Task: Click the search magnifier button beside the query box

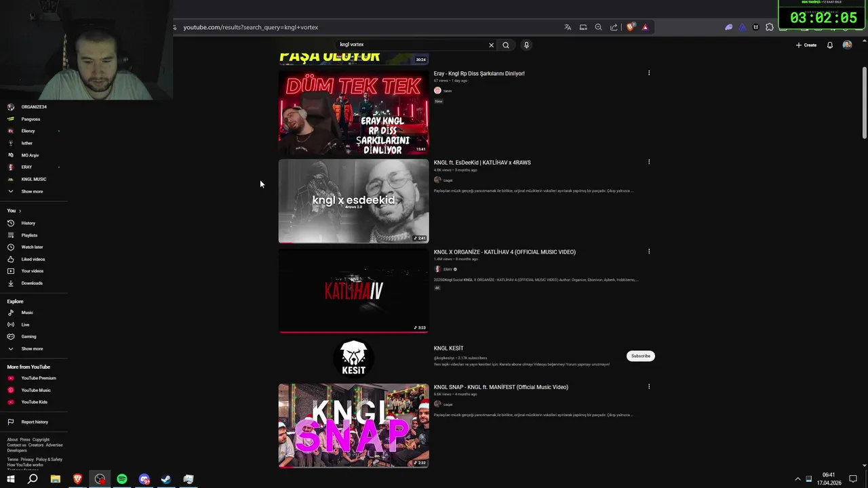Action: coord(505,45)
